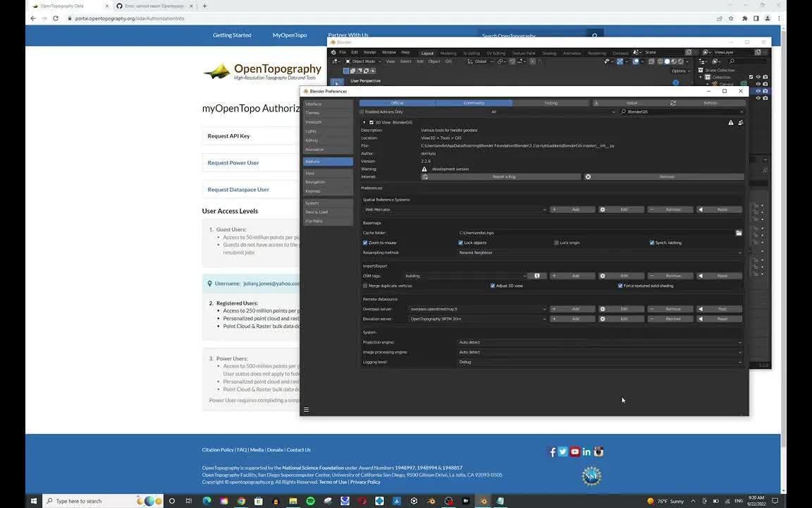Screen dimensions: 812x508
Task: Click Refresh add-ons button
Action: 707,103
